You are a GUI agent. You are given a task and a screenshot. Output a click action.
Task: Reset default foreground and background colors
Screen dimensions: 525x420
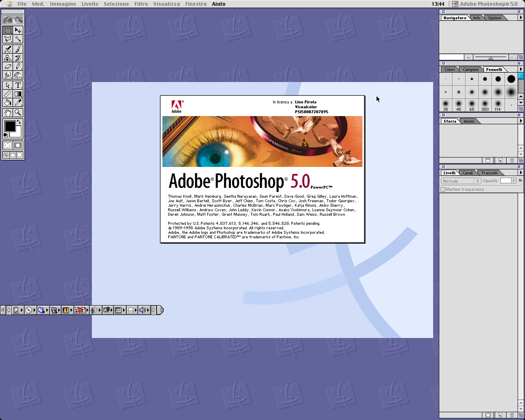point(6,135)
